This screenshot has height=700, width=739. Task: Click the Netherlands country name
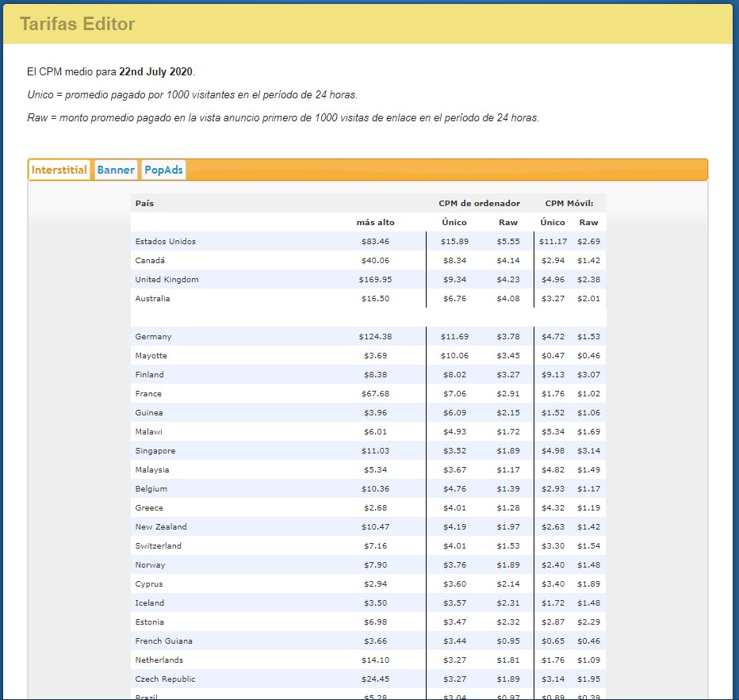(x=159, y=660)
